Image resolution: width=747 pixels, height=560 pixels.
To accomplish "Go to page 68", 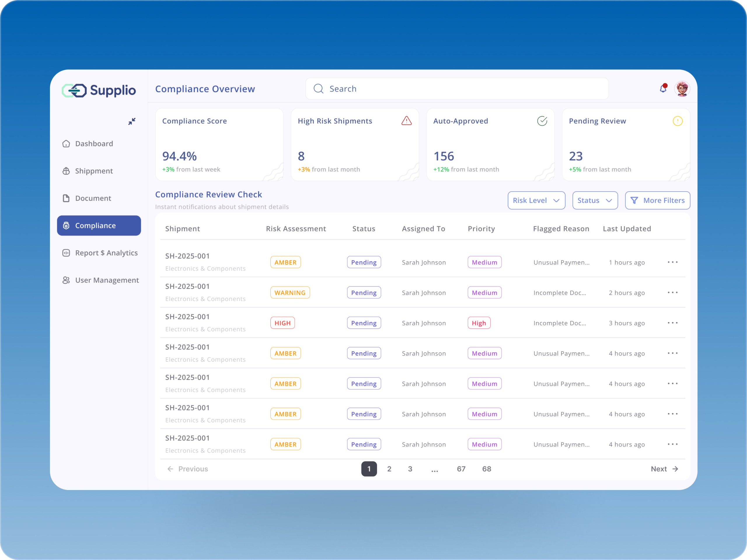I will tap(486, 469).
